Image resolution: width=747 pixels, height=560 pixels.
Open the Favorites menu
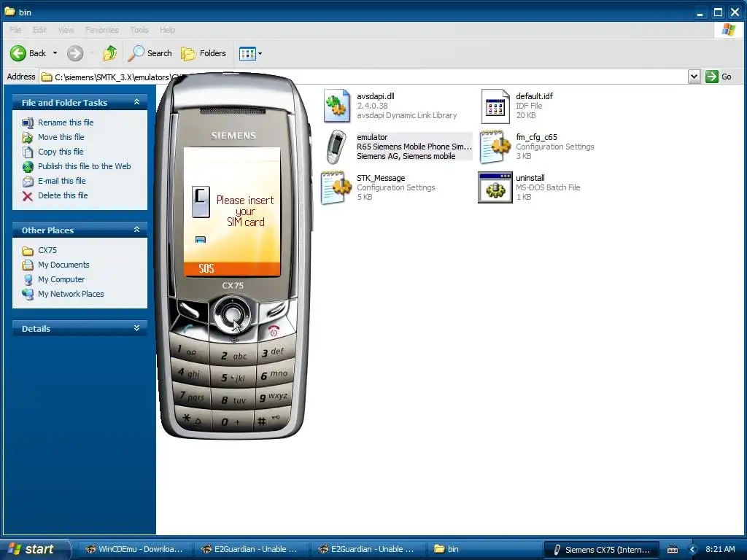point(102,29)
